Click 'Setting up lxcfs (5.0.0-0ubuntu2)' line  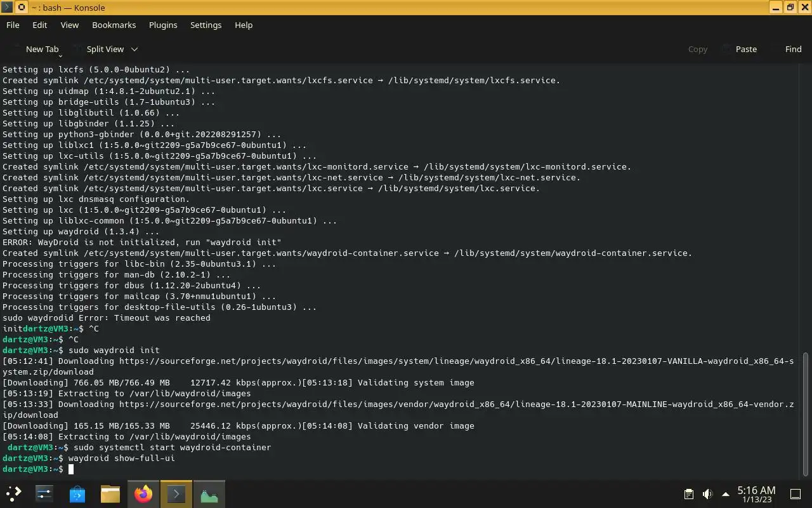[96, 69]
